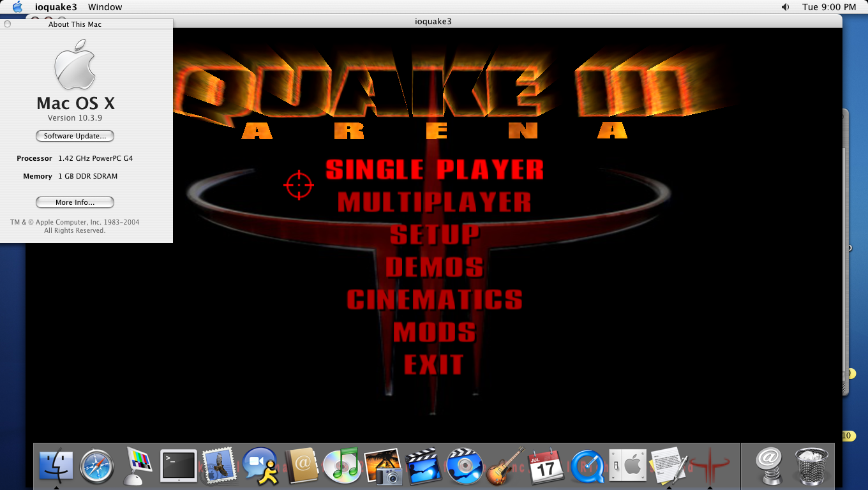The image size is (868, 490).
Task: Open the Apple menu
Action: [x=18, y=7]
